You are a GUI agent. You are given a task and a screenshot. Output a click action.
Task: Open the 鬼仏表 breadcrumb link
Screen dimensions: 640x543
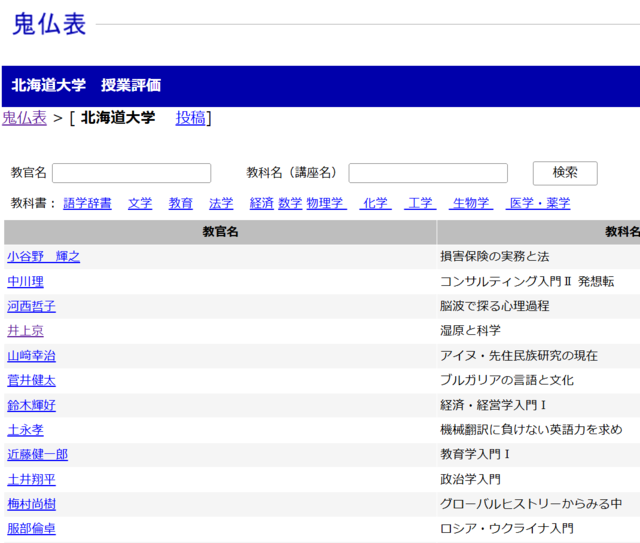tap(24, 118)
